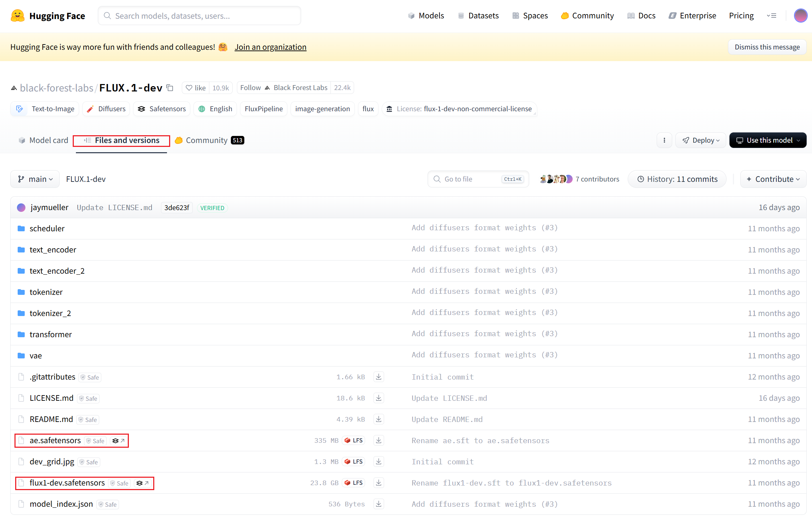Open commit hash 3de623f
The height and width of the screenshot is (524, 812).
point(177,208)
